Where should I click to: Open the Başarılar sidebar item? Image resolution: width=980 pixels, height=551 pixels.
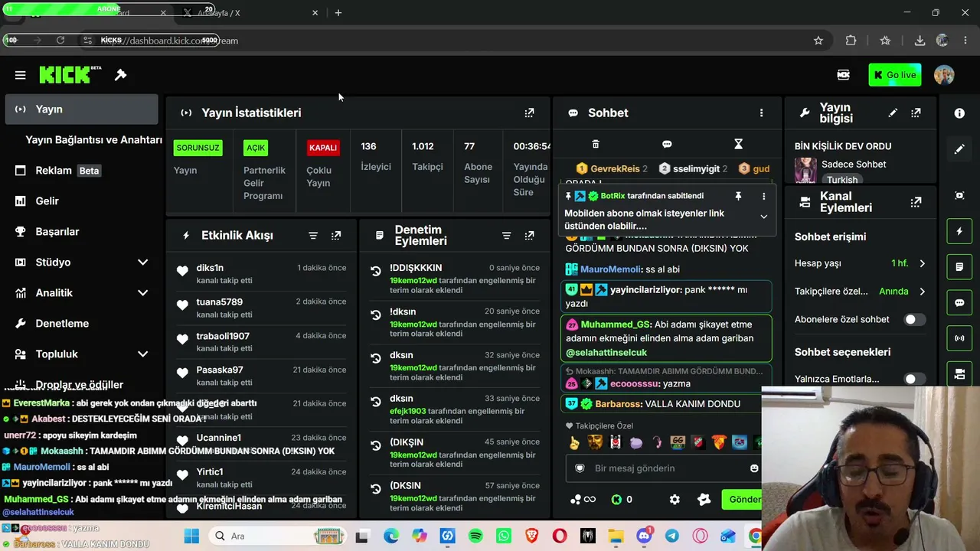[x=81, y=232]
